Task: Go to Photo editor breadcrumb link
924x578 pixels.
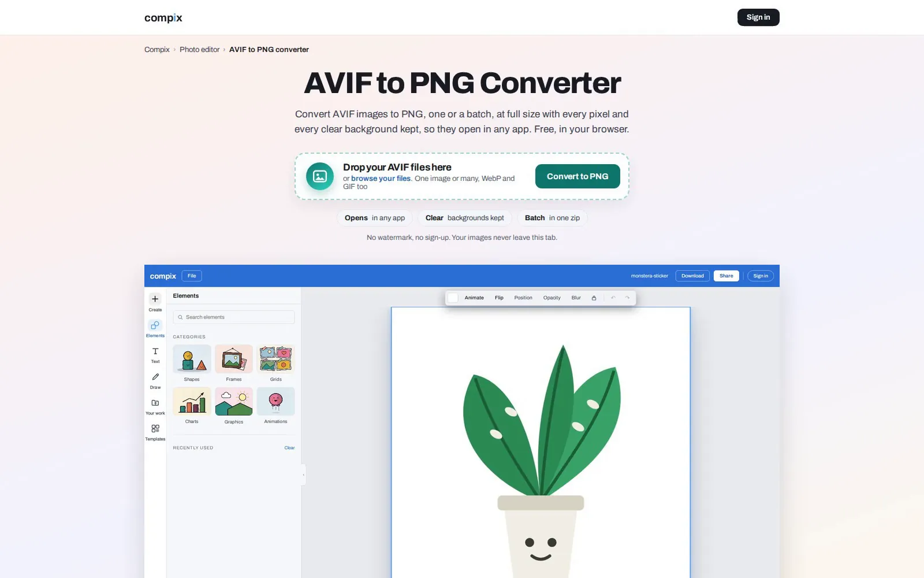Action: tap(199, 50)
